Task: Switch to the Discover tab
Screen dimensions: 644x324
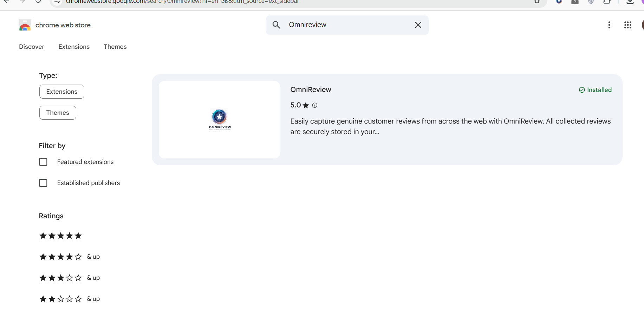Action: point(32,47)
